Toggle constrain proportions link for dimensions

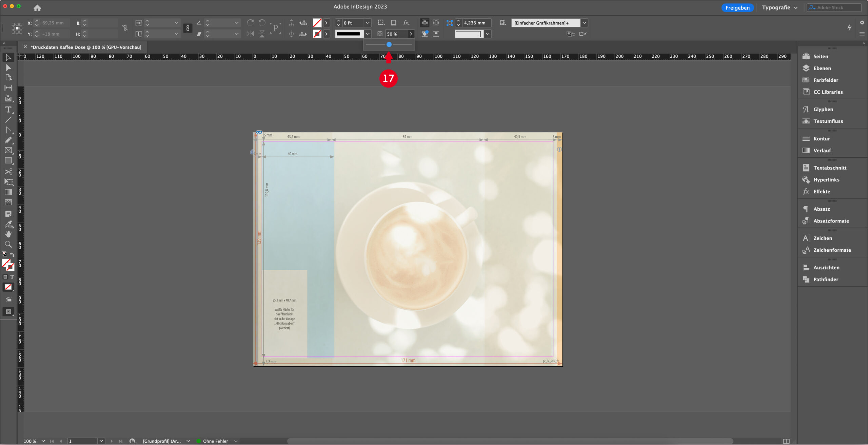pyautogui.click(x=188, y=28)
